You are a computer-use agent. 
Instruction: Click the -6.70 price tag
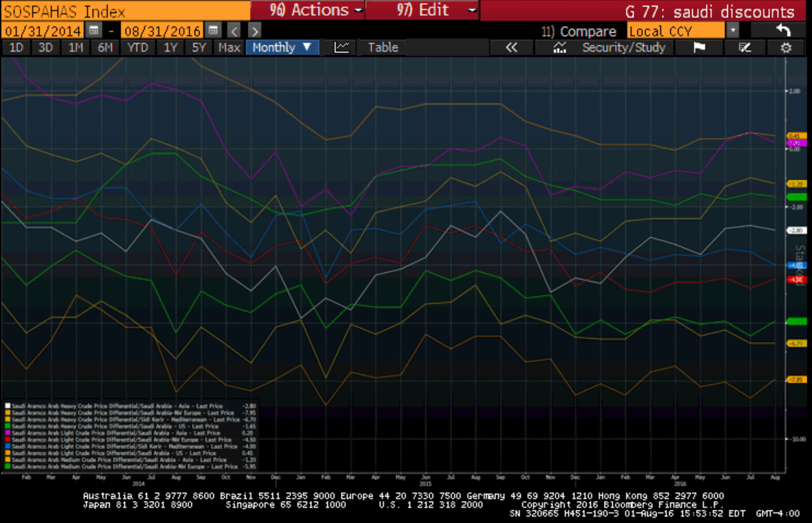[796, 343]
